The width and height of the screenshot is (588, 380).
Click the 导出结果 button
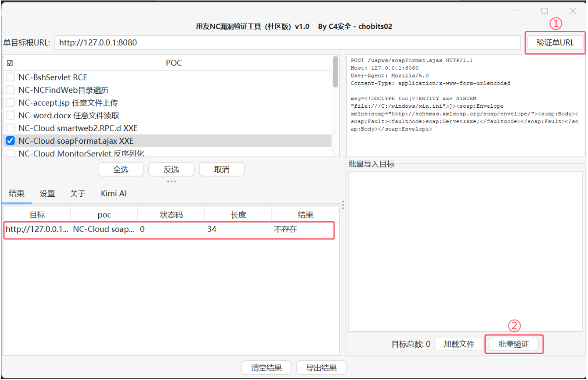(321, 368)
